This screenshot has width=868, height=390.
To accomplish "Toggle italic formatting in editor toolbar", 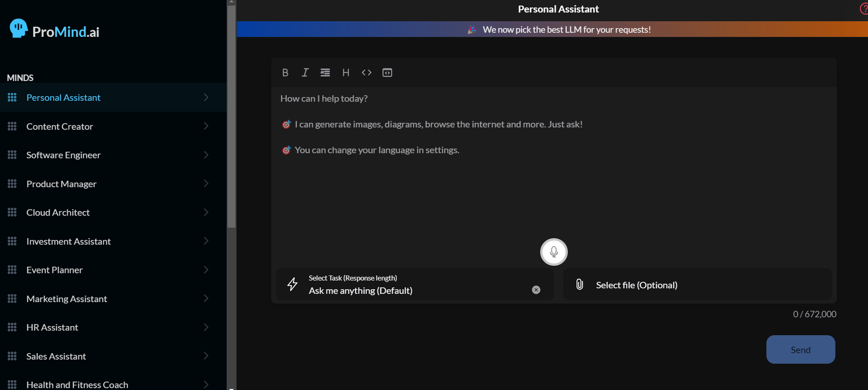I will pos(305,73).
